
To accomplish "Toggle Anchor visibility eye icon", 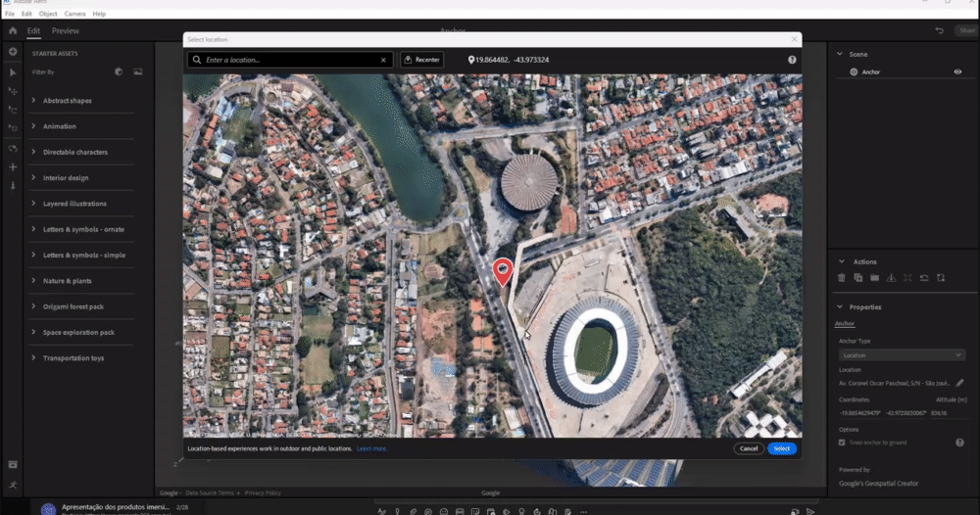I will point(957,71).
